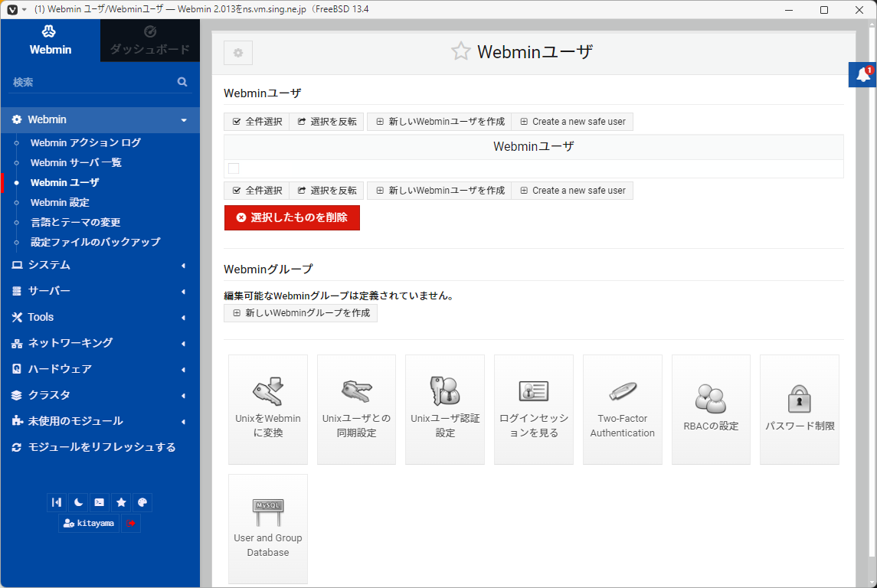877x588 pixels.
Task: Collapse the Webmin menu section
Action: 100,119
